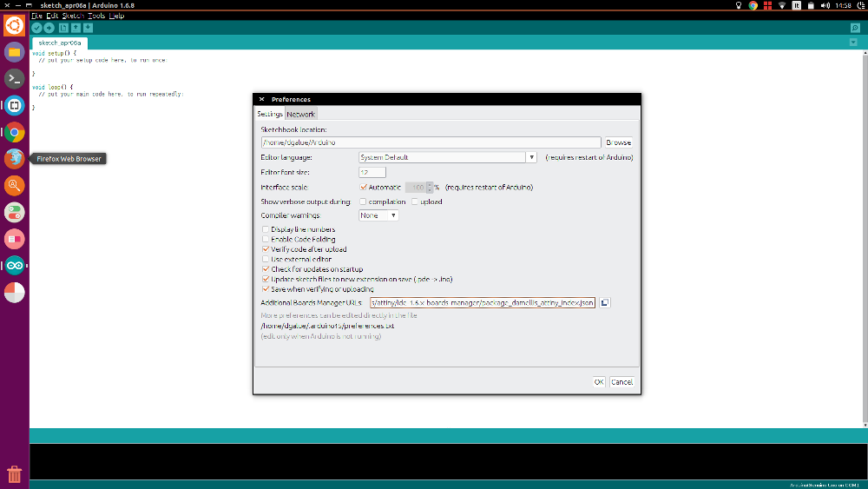Open the sound volume indicator

[825, 5]
